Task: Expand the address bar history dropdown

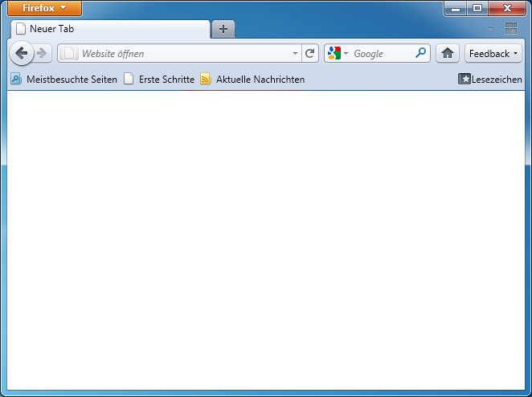Action: tap(295, 53)
